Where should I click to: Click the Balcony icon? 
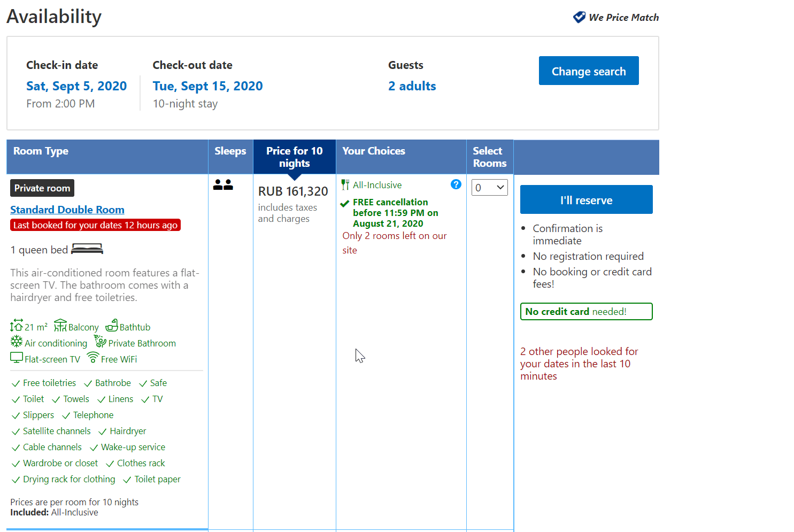[x=60, y=326]
